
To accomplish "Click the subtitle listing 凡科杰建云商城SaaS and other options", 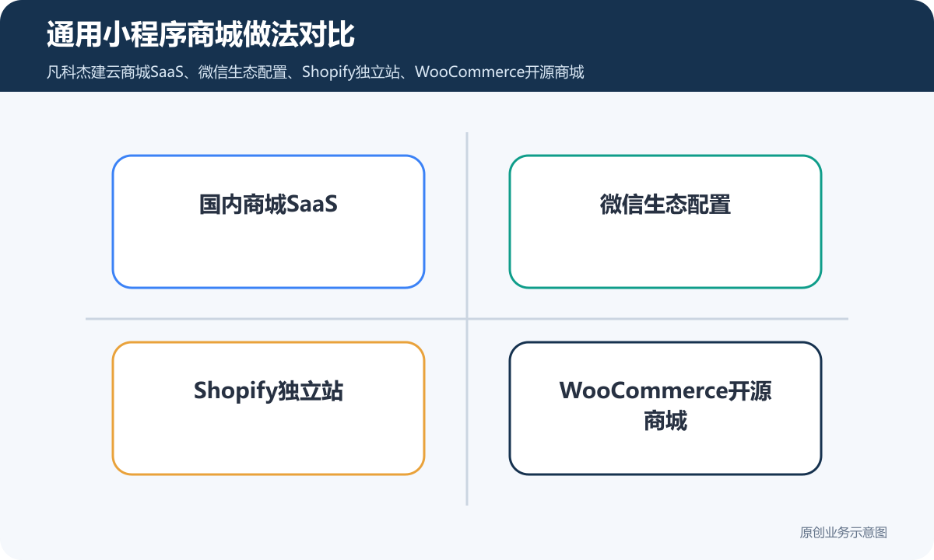I will coord(315,72).
